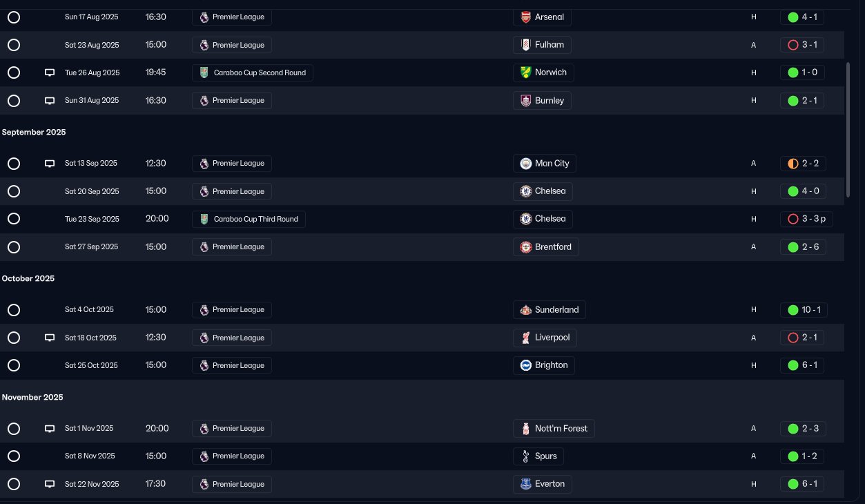The height and width of the screenshot is (504, 865).
Task: Click the Arsenal club crest icon
Action: click(x=525, y=17)
